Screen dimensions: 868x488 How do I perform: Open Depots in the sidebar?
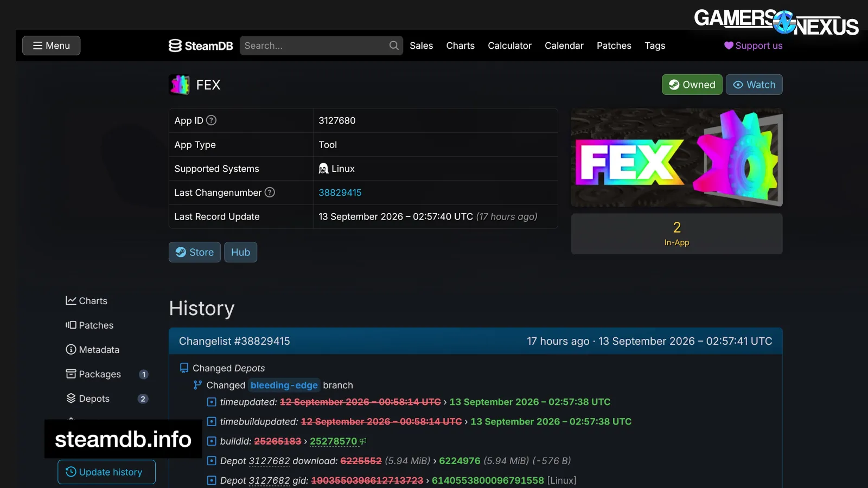pos(87,399)
